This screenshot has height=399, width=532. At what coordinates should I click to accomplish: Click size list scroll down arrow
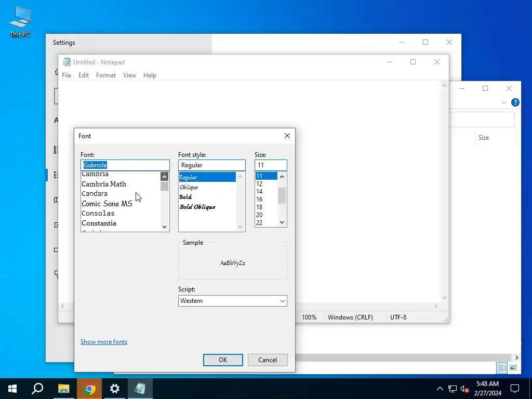click(x=282, y=222)
